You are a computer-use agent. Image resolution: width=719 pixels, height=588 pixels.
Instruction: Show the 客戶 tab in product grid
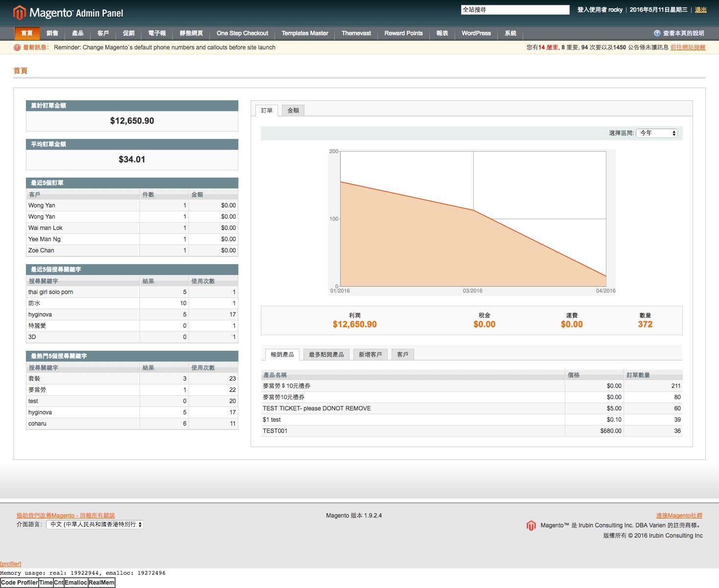(403, 355)
